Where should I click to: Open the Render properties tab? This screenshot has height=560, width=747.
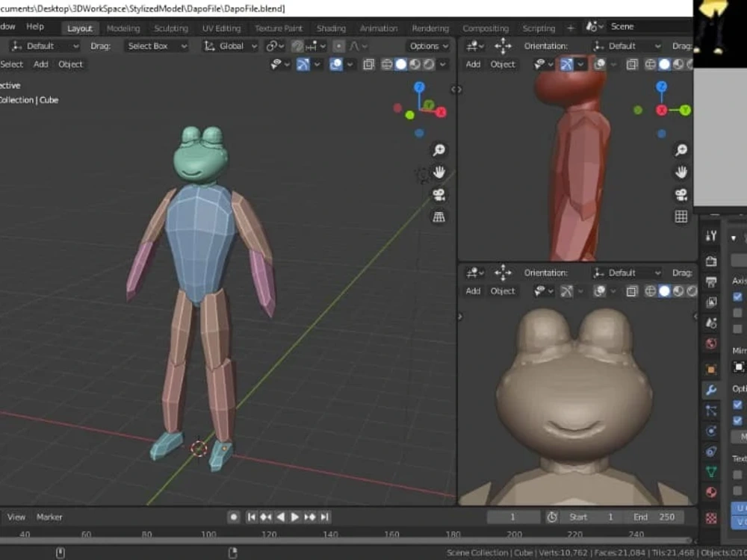tap(711, 261)
